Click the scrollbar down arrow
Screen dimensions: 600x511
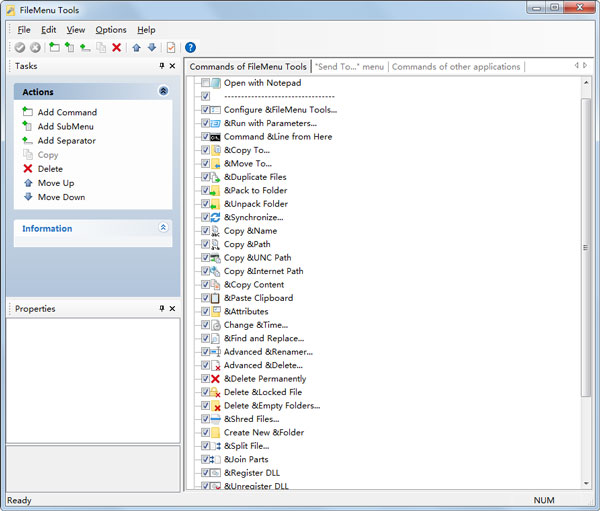pyautogui.click(x=585, y=484)
